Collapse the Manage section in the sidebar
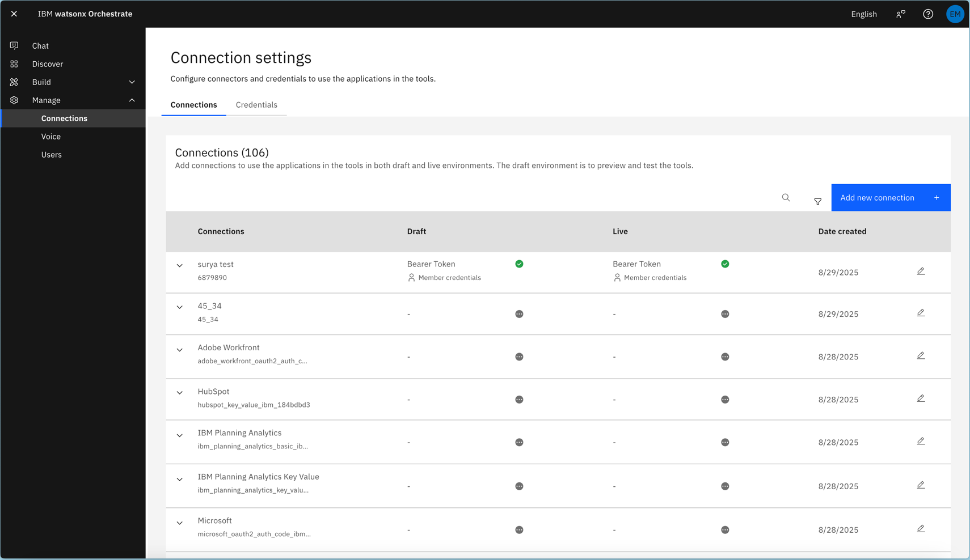 coord(132,100)
